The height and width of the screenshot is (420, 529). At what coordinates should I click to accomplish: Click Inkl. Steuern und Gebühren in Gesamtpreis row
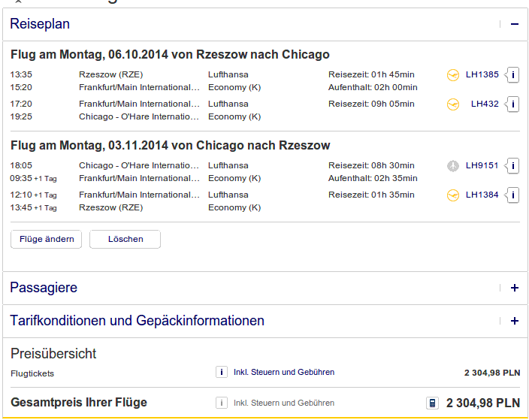click(284, 403)
